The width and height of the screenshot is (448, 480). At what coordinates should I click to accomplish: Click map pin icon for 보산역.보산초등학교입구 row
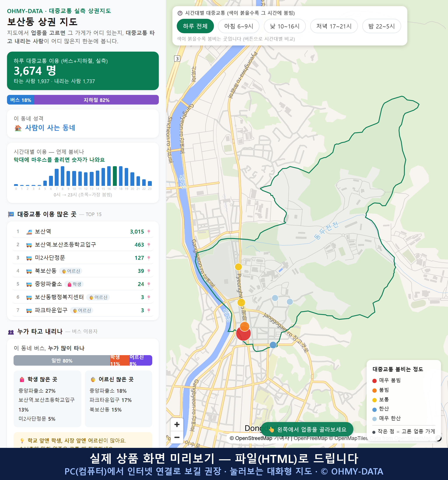[149, 245]
